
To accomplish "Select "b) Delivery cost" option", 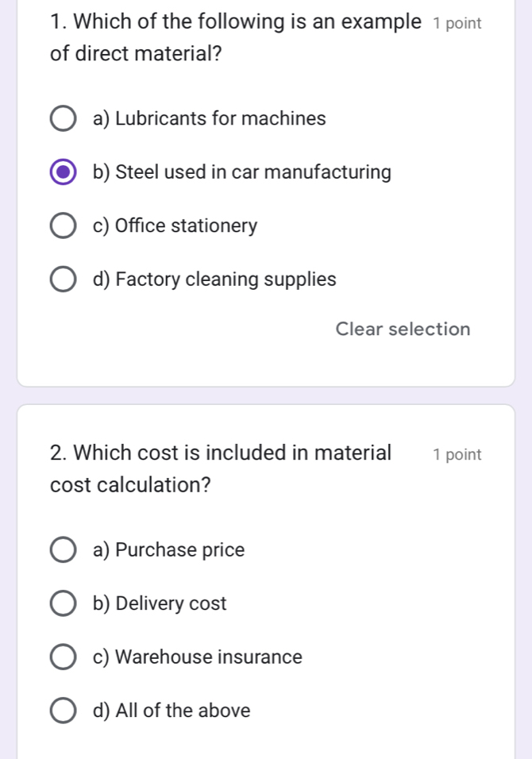I will 63,603.
